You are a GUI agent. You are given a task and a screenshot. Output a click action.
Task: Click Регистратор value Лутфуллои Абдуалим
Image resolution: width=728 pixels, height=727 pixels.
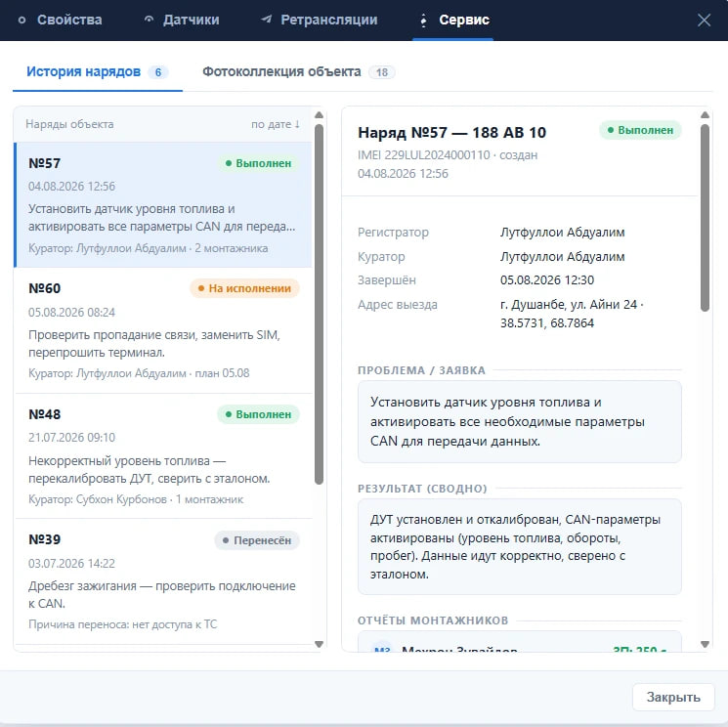[x=562, y=233]
